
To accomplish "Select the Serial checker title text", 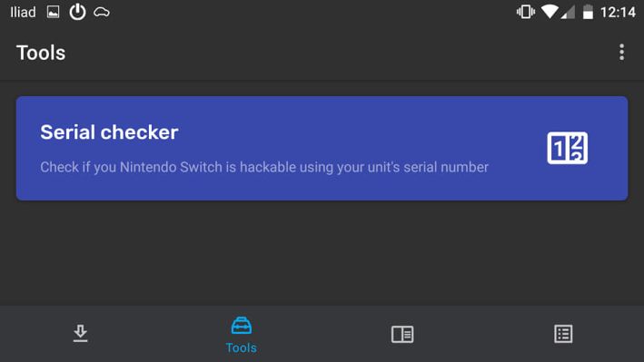I will (109, 132).
